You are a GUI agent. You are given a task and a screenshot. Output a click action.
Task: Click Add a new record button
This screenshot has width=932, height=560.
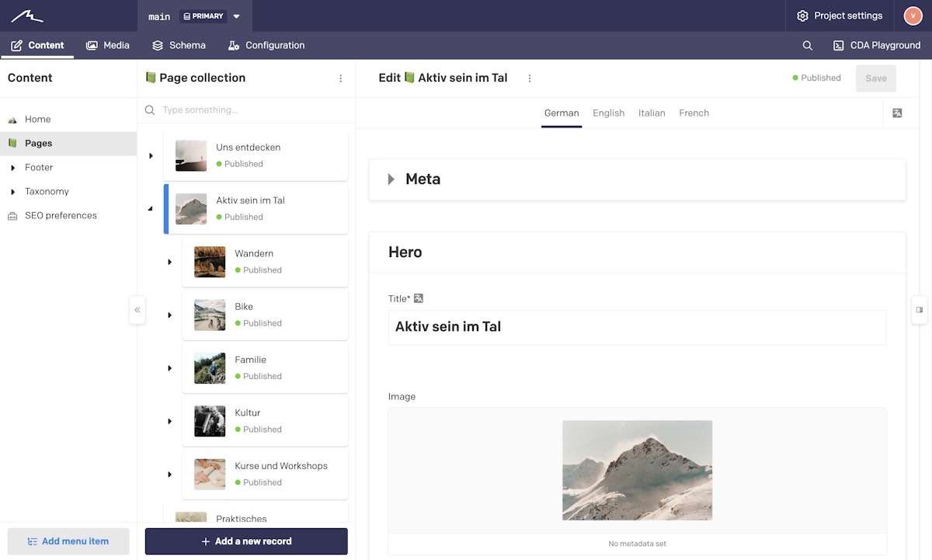[x=246, y=541]
